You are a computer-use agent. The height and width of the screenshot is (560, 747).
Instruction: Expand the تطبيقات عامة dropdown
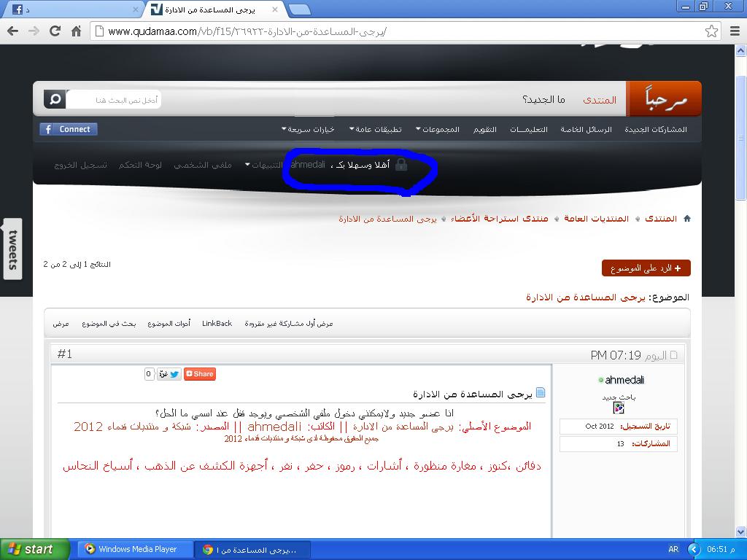pos(376,129)
